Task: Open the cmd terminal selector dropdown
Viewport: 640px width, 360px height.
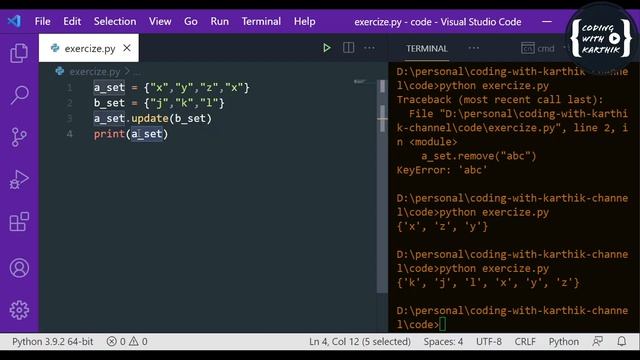Action: pyautogui.click(x=538, y=48)
